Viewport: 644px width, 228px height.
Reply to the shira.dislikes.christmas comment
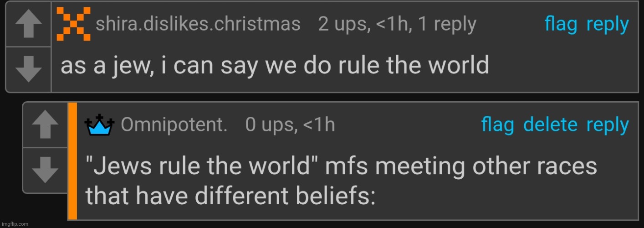point(608,24)
